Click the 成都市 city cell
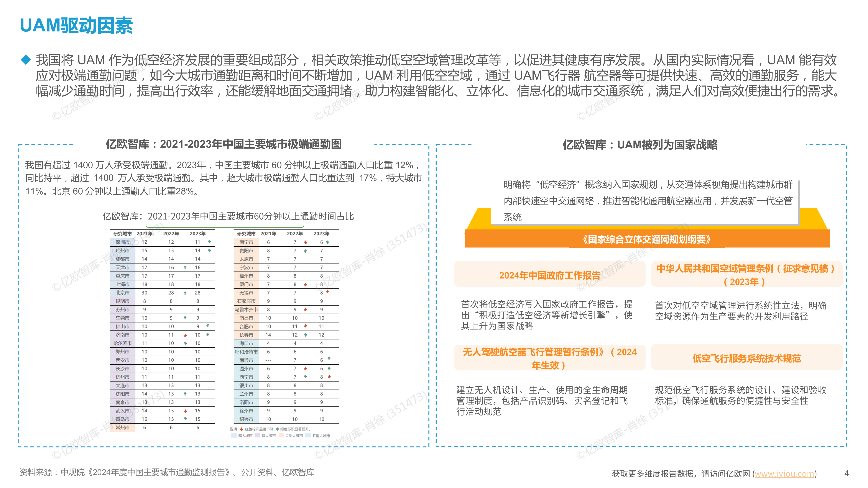The height and width of the screenshot is (488, 868). 122,259
